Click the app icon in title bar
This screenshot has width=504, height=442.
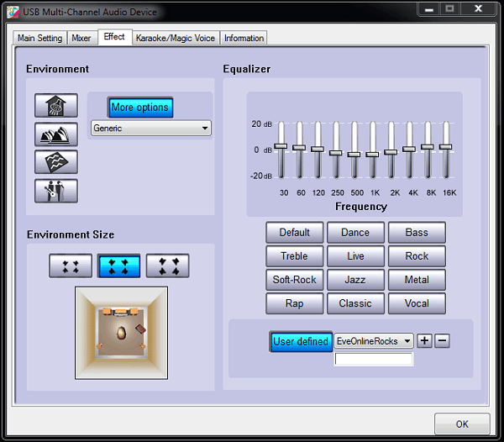coord(13,12)
